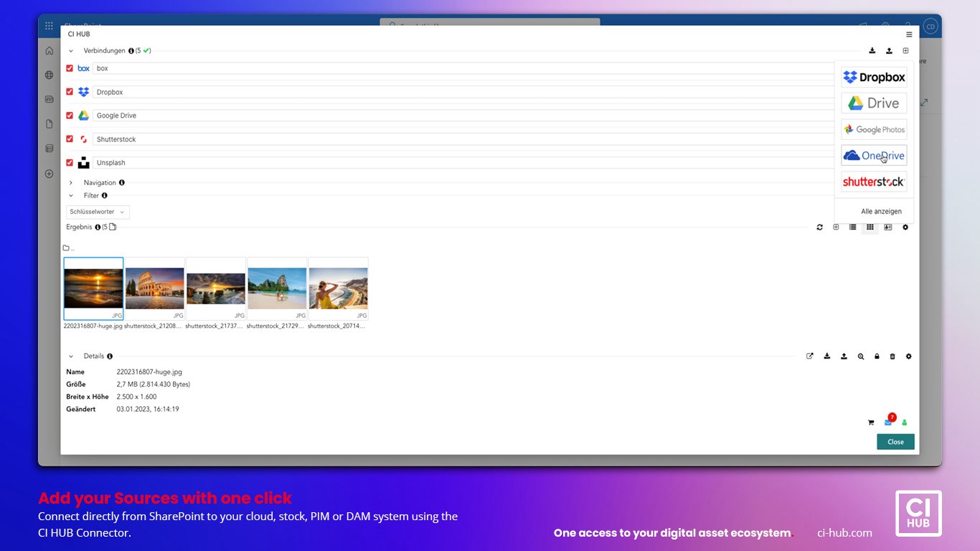Image resolution: width=980 pixels, height=551 pixels.
Task: Uncheck the Shutterstock connection checkbox
Action: pos(70,139)
